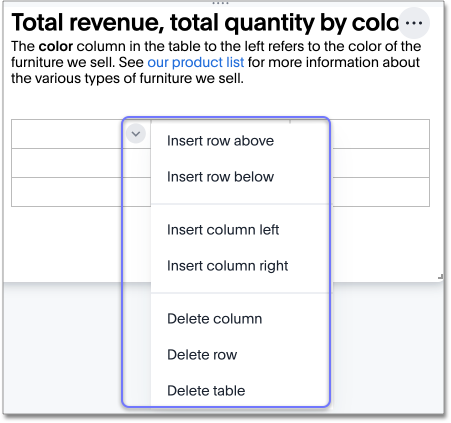
Task: Click the middle-left table cell
Action: [67, 163]
